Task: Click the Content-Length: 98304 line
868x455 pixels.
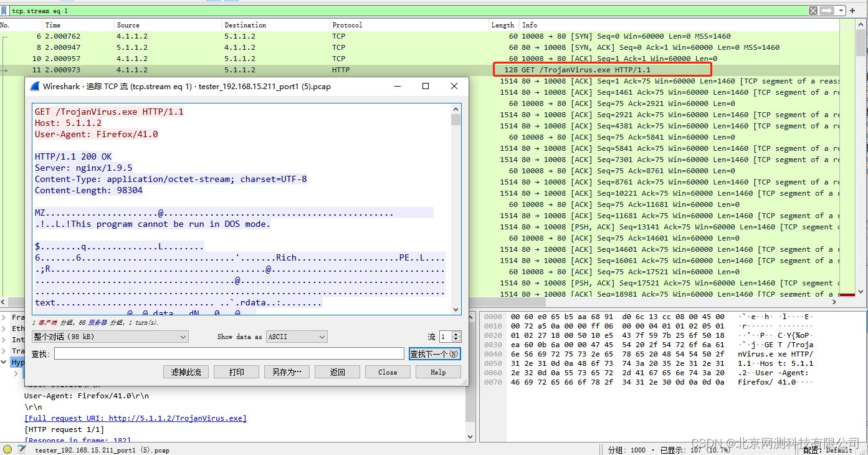Action: (x=88, y=190)
